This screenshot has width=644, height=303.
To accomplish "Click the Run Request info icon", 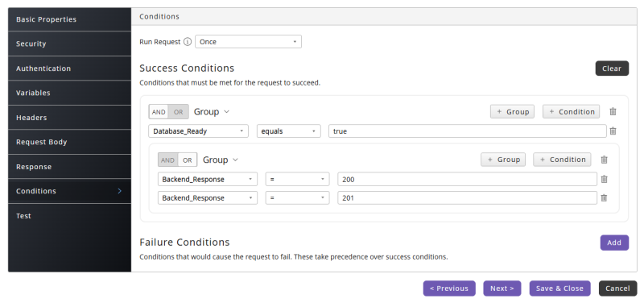I will point(188,42).
